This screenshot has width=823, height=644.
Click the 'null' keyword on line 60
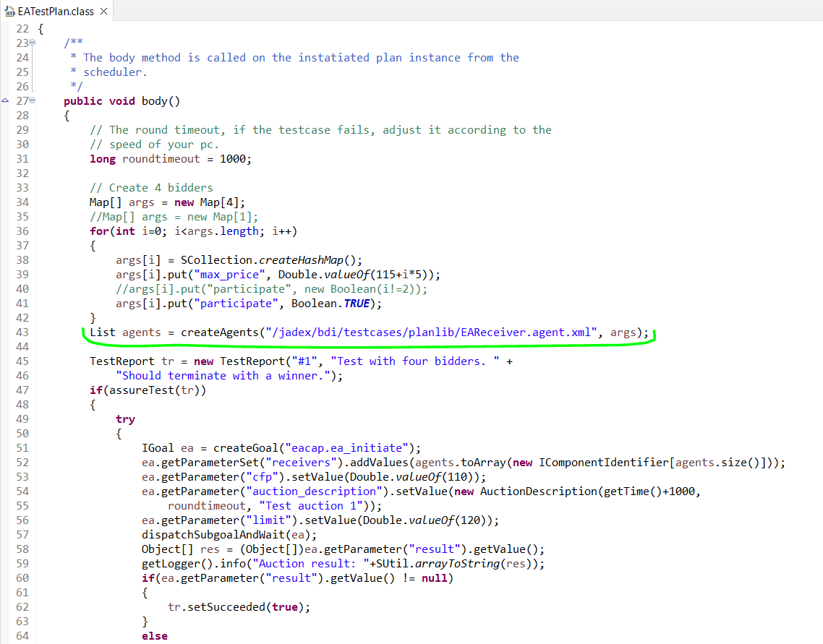tap(434, 578)
